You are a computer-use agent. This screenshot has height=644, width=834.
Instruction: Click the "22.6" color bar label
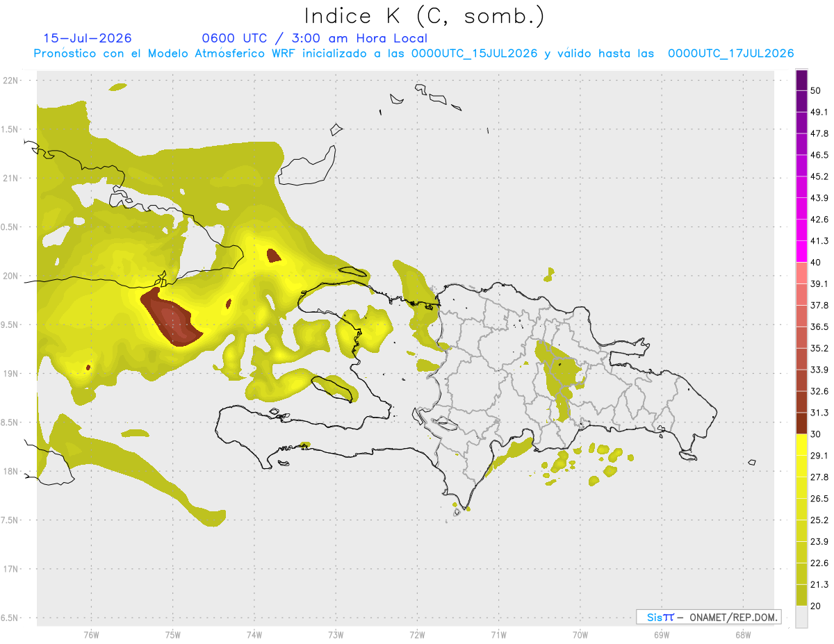point(819,564)
